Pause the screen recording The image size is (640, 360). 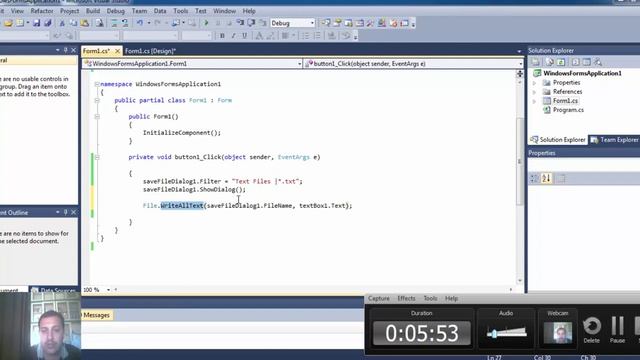point(618,330)
